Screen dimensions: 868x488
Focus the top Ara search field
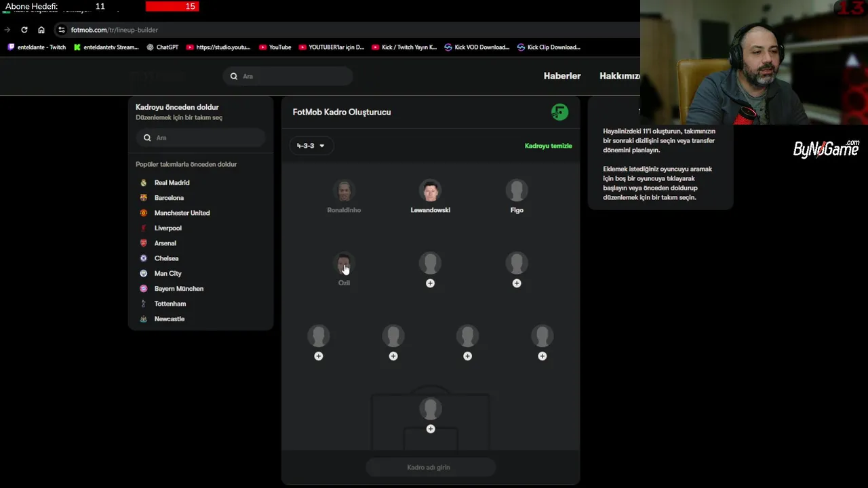click(288, 76)
